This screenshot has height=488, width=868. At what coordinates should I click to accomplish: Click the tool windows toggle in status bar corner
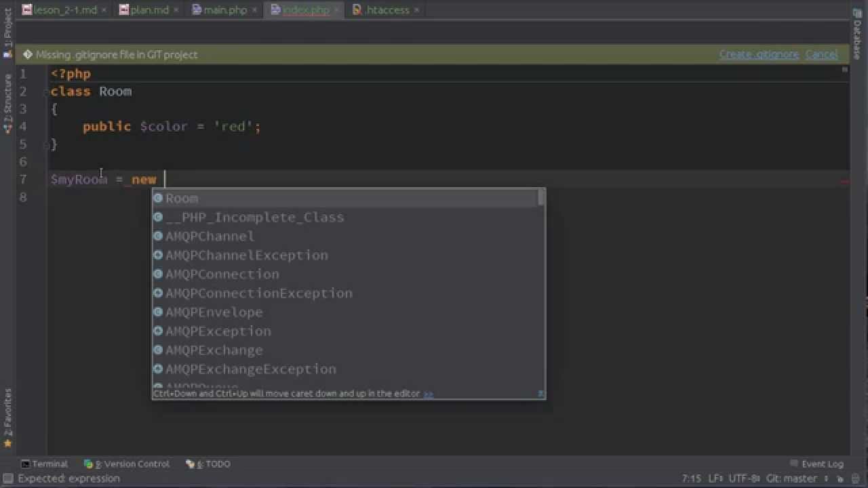pos(7,479)
